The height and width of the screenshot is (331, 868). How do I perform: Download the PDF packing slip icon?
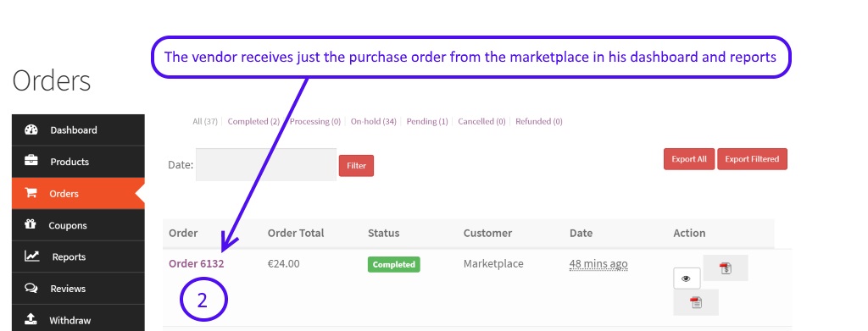[696, 302]
